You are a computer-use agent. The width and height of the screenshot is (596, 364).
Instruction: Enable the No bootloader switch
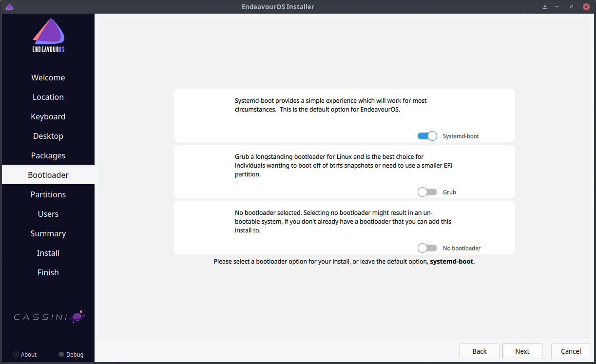click(427, 248)
